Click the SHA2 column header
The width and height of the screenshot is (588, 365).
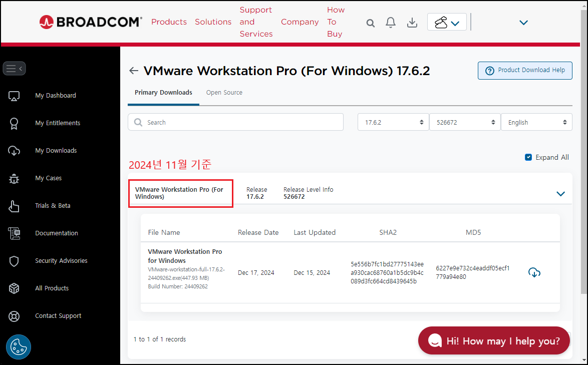388,232
